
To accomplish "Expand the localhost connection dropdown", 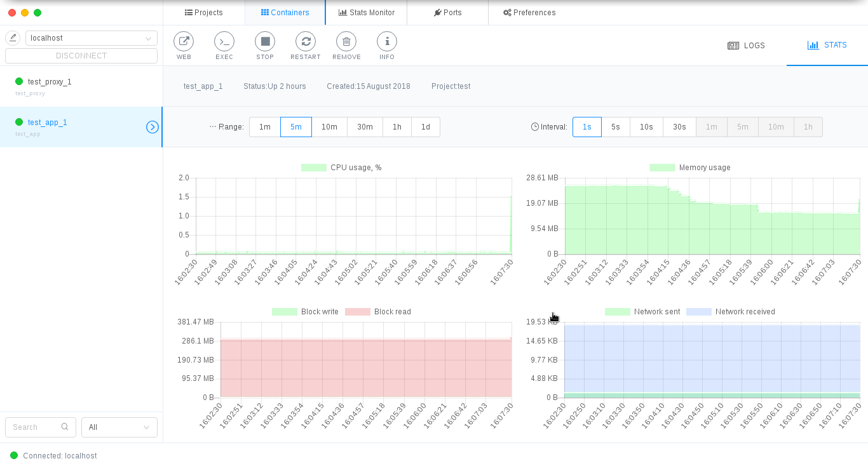I will [92, 38].
